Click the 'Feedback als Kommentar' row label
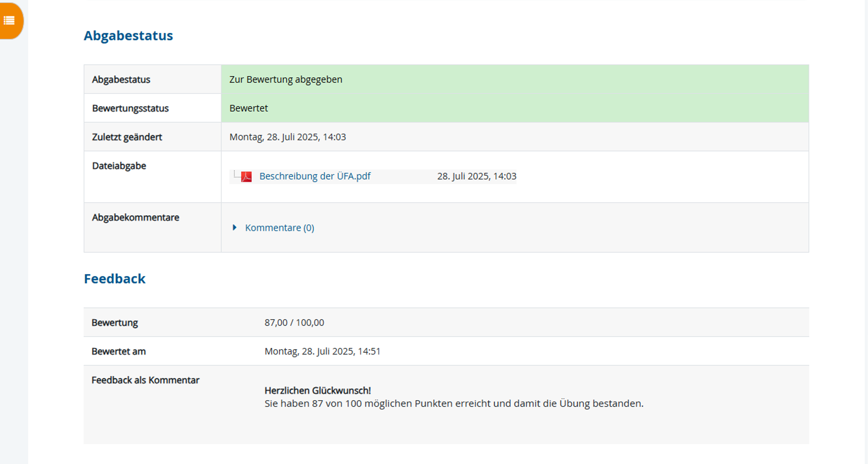 click(145, 380)
